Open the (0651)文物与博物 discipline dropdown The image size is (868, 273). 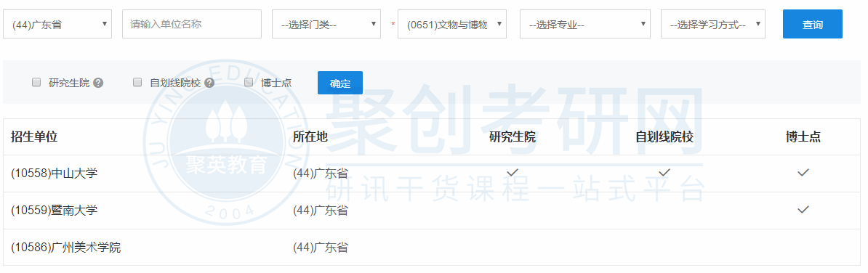pos(451,24)
